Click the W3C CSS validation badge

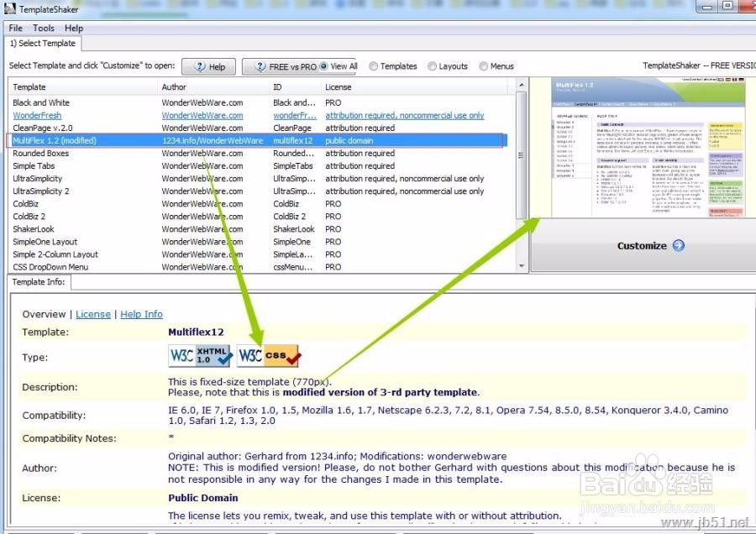[269, 356]
